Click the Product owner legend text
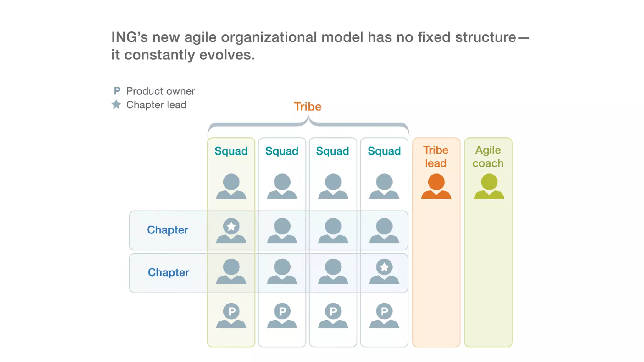The image size is (644, 362). pyautogui.click(x=160, y=91)
